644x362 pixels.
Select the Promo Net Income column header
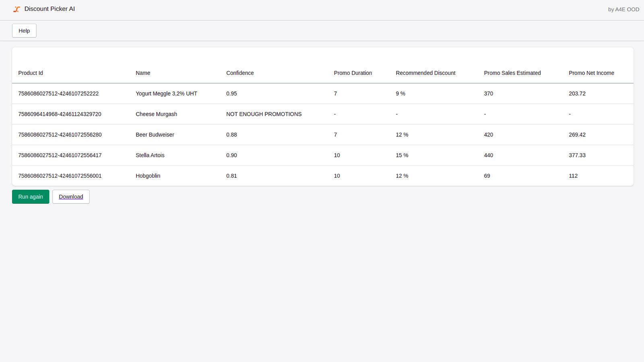point(591,73)
